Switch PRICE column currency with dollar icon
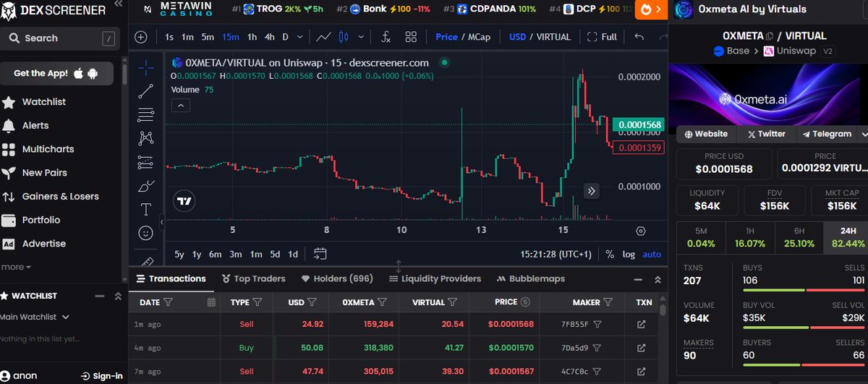The image size is (868, 384). (x=525, y=302)
